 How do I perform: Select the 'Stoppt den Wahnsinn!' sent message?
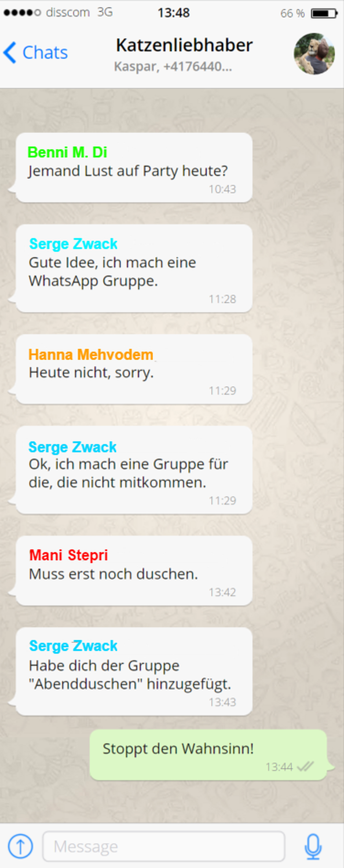click(208, 755)
